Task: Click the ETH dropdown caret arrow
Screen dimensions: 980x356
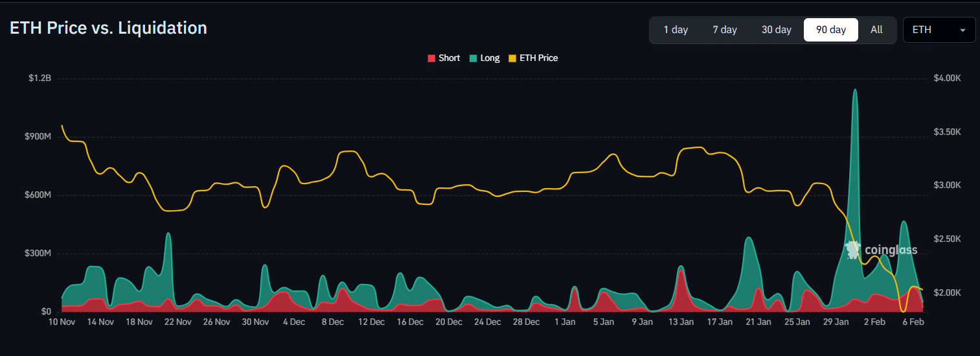Action: click(963, 30)
